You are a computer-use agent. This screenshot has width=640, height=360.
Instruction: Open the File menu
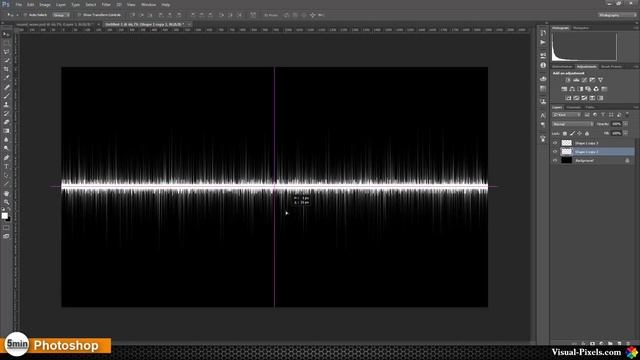(x=19, y=4)
